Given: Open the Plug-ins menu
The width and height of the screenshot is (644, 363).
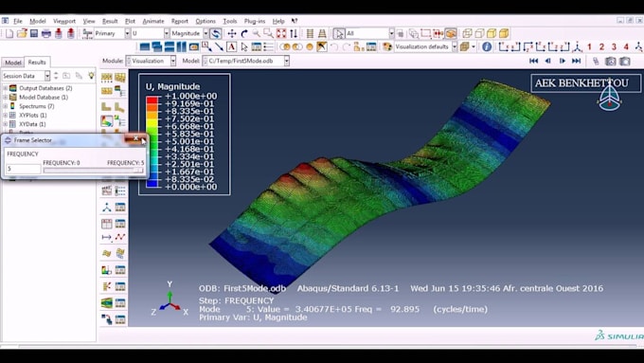Looking at the screenshot, I should coord(255,21).
